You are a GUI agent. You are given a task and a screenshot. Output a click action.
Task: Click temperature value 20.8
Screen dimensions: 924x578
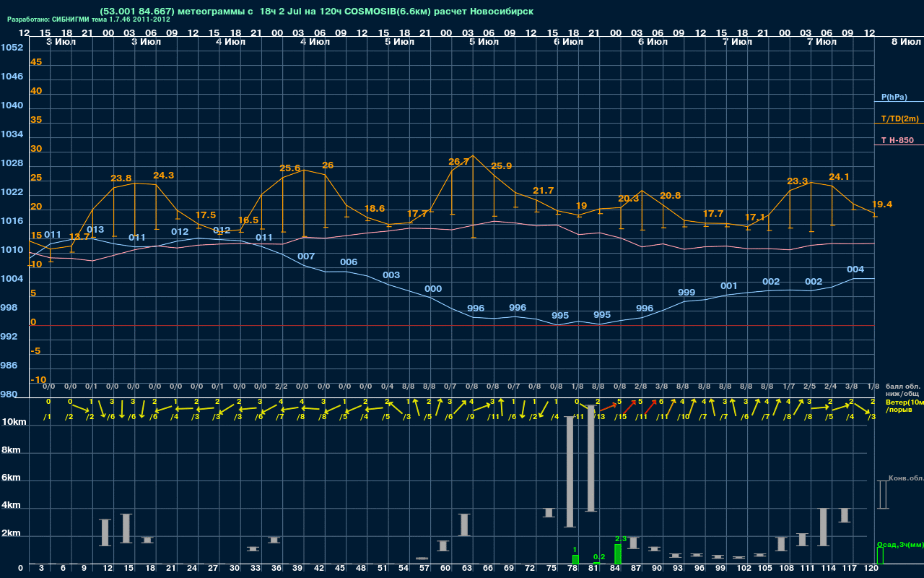(x=670, y=196)
